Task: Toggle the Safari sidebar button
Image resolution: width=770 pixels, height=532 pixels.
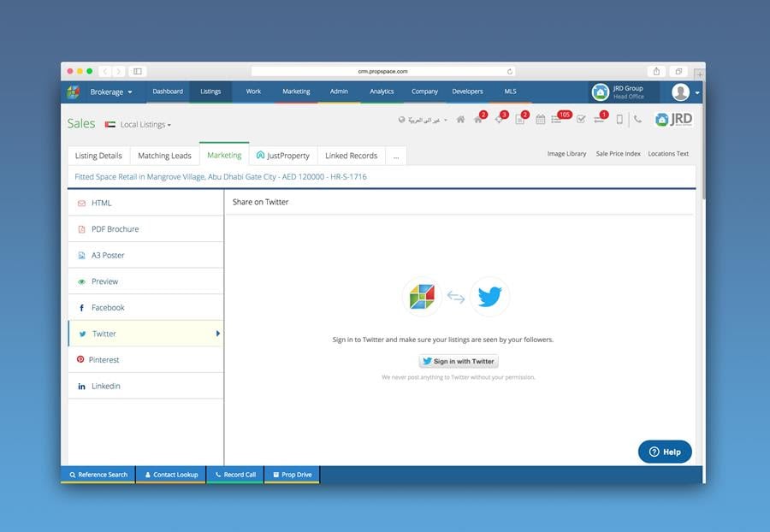Action: tap(138, 71)
